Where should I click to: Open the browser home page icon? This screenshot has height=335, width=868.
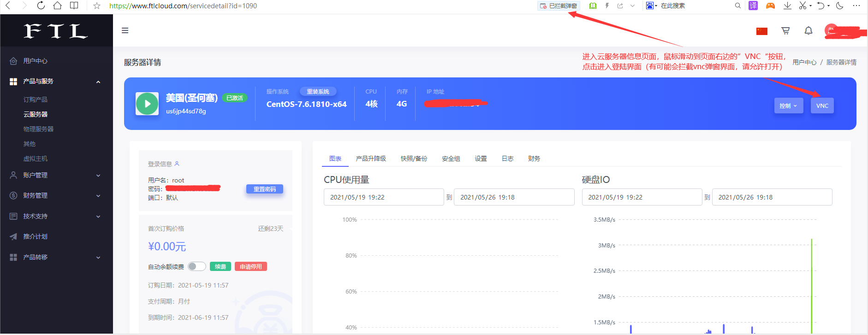pos(57,6)
